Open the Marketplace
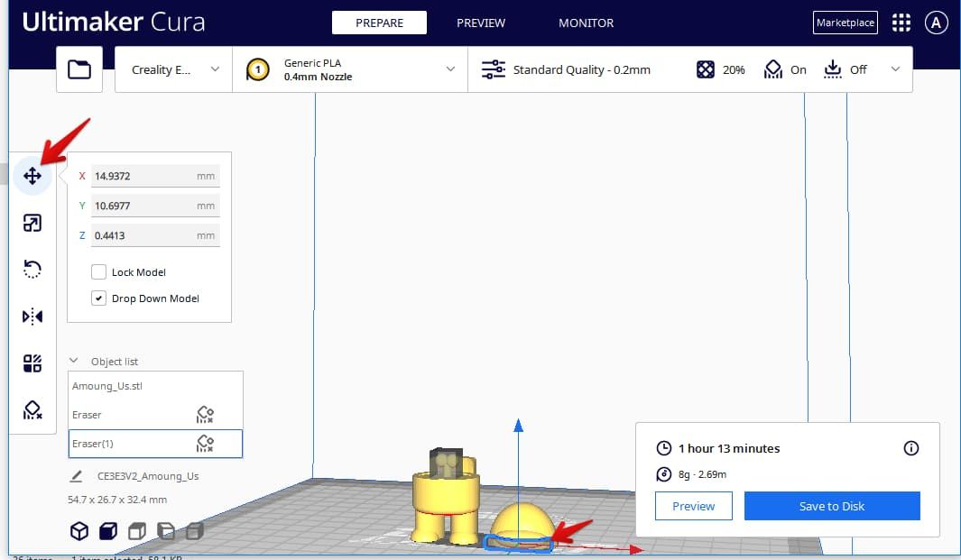Screen dimensions: 961x560 pos(845,23)
